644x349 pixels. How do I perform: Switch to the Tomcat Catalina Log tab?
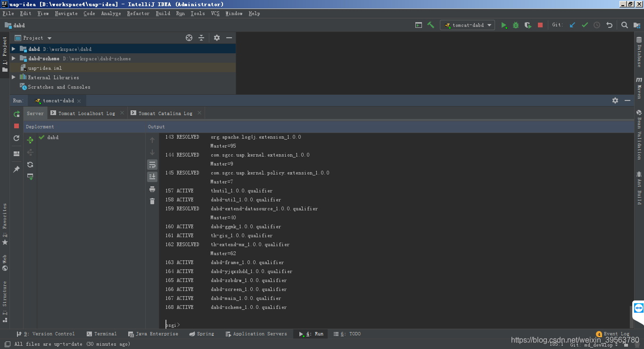coord(165,113)
